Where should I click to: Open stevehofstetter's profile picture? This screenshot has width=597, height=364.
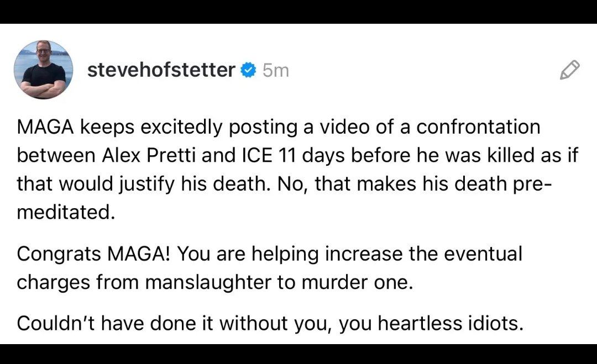tap(43, 70)
